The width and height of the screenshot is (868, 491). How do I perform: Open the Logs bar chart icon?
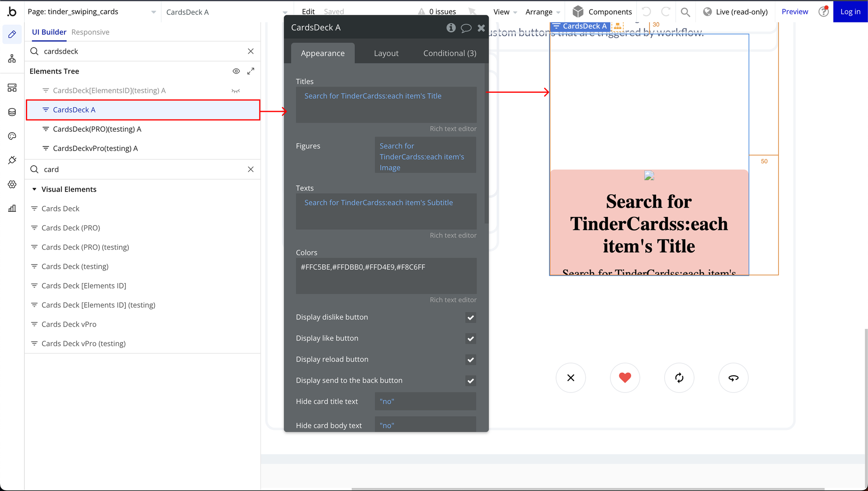(x=12, y=208)
